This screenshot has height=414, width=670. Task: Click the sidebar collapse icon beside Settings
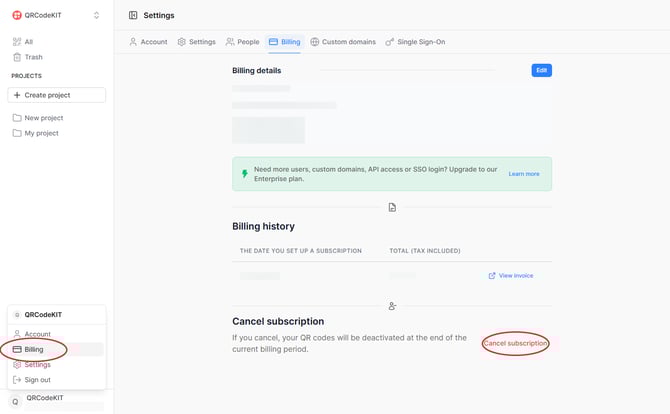tap(133, 16)
